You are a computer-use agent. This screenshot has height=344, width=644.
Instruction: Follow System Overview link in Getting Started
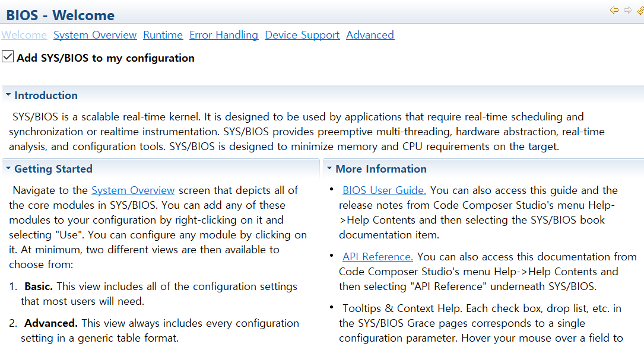tap(133, 190)
